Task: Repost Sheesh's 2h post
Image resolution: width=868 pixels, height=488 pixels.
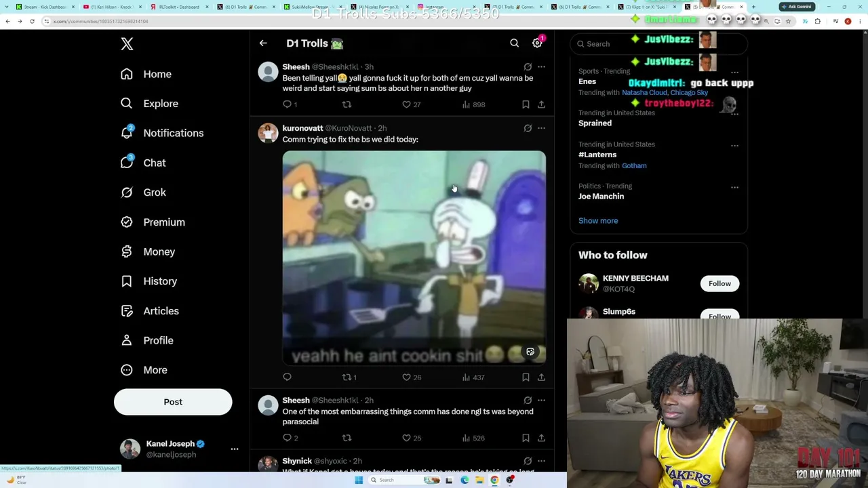Action: pyautogui.click(x=347, y=438)
